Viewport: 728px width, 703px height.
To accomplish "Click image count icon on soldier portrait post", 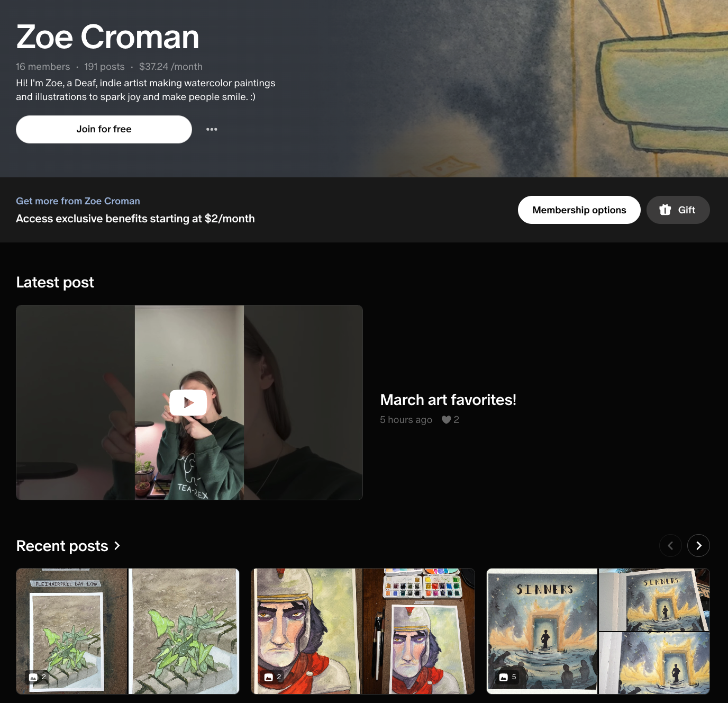I will click(x=269, y=677).
